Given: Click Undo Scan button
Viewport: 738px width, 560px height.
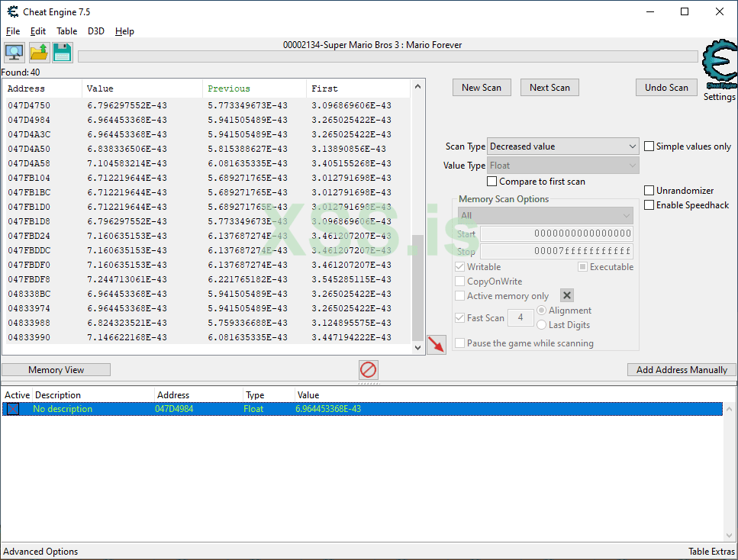Looking at the screenshot, I should click(666, 88).
